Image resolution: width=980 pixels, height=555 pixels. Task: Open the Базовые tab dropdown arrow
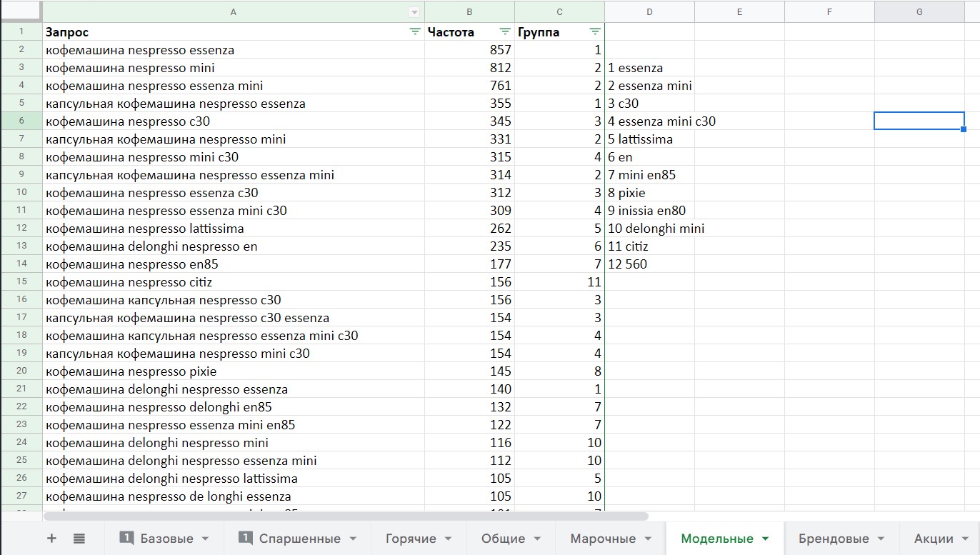tap(205, 539)
